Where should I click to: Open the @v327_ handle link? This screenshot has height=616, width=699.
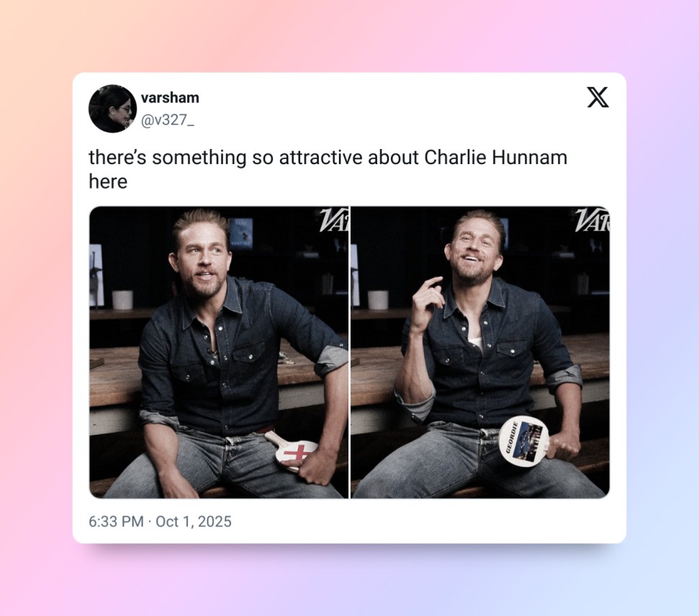167,120
